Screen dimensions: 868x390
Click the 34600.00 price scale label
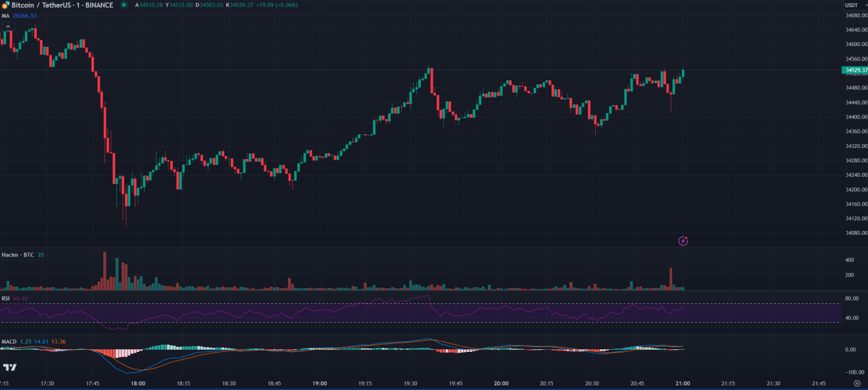pyautogui.click(x=854, y=44)
